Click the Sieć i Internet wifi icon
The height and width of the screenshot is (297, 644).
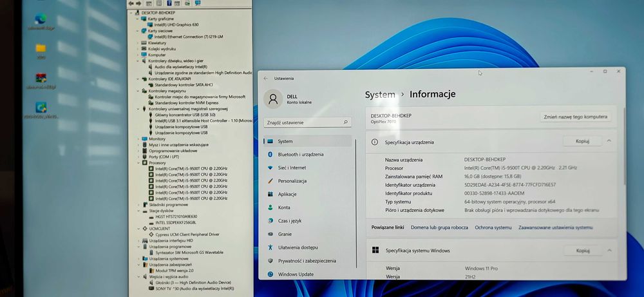pos(270,168)
